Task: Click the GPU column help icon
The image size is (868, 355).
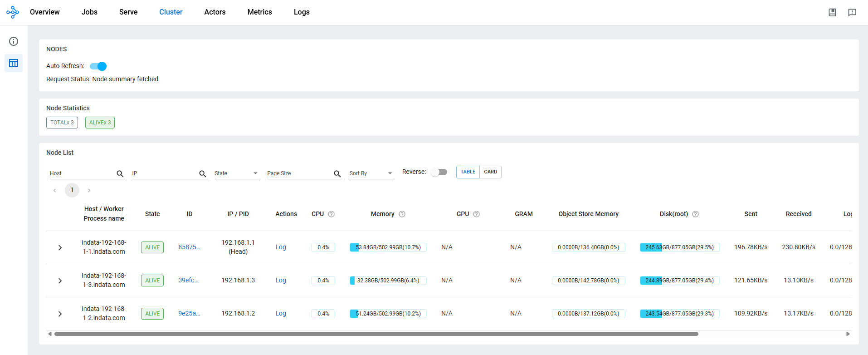Action: coord(476,214)
